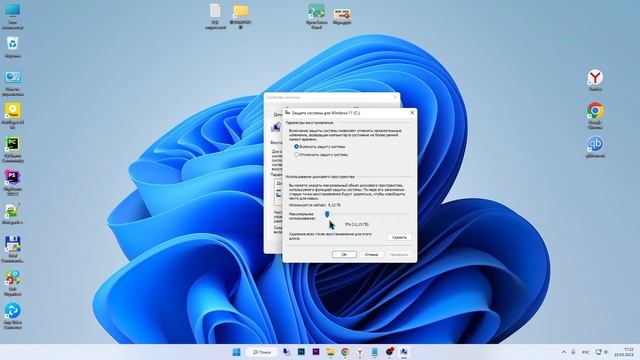
Task: Launch Google Chrome desktop icon
Action: (595, 115)
